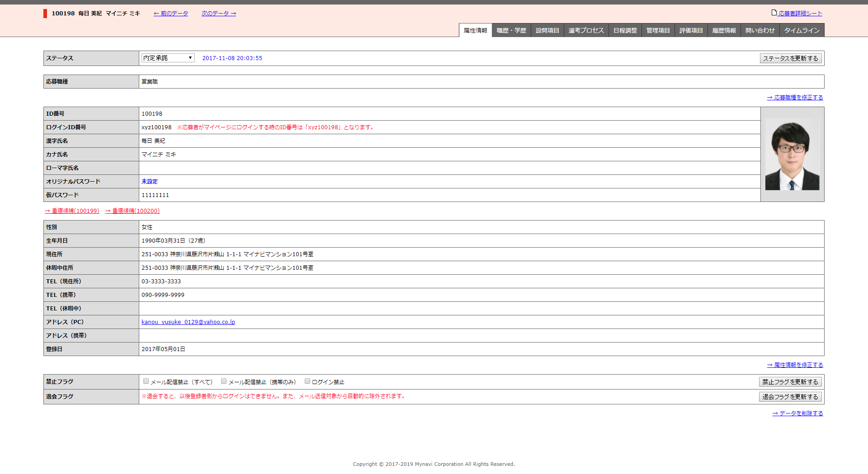Click the applicant detail sheet document icon
Viewport: 868px width, 474px height.
(774, 13)
